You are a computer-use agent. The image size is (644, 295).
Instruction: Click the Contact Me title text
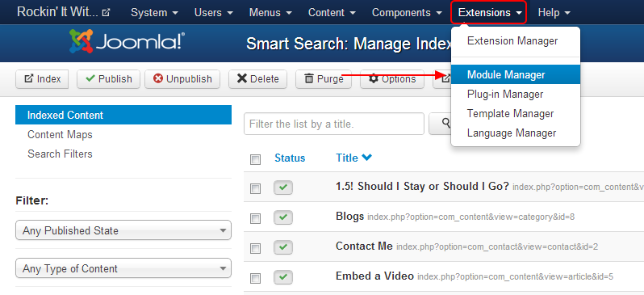364,246
